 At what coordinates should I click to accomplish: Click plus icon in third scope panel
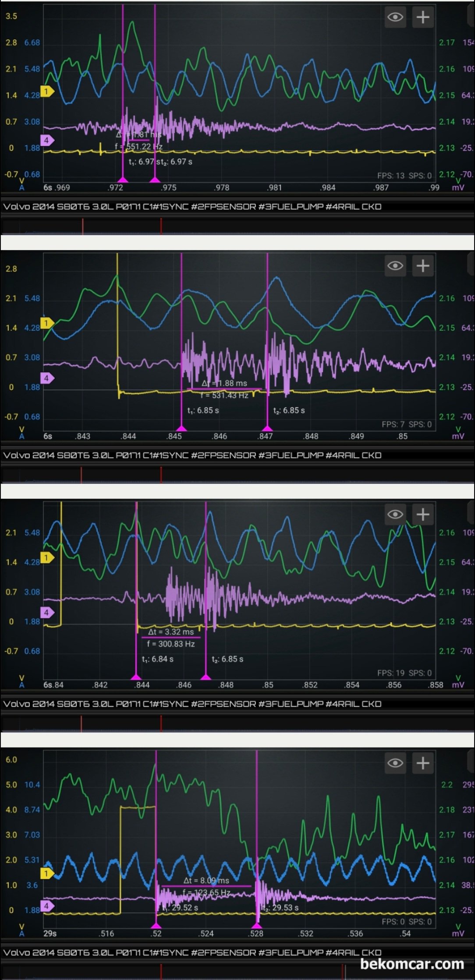423,514
